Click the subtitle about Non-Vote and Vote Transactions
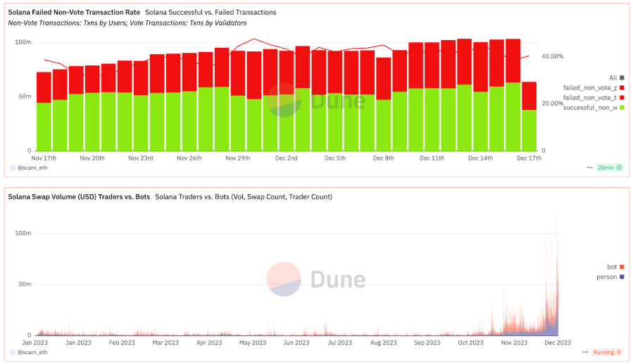This screenshot has width=633, height=364. (x=127, y=23)
